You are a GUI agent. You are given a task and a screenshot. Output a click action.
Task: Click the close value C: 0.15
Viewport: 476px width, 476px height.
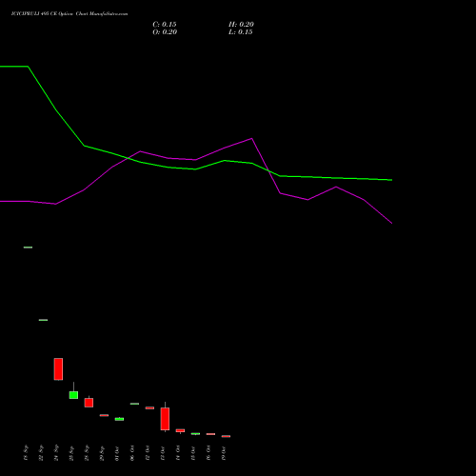click(x=165, y=25)
